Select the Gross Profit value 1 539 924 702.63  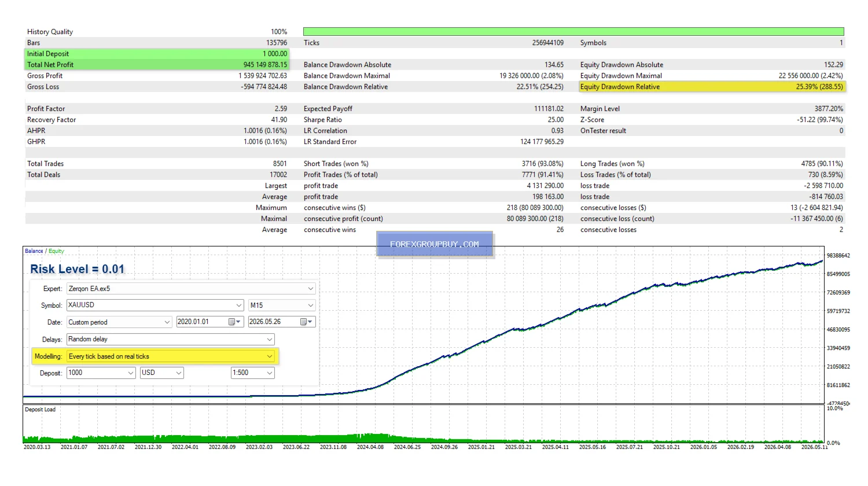coord(263,76)
